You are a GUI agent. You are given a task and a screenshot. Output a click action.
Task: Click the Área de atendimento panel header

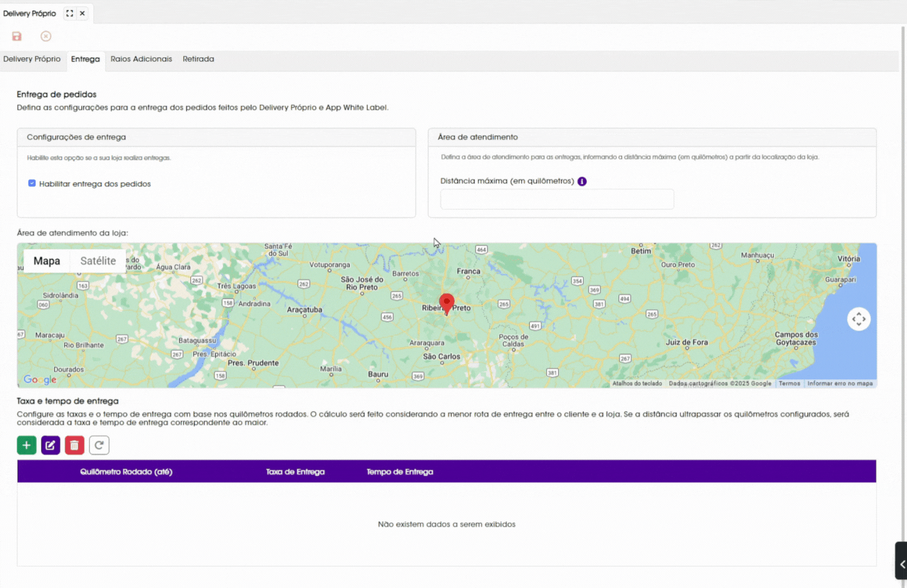point(652,137)
